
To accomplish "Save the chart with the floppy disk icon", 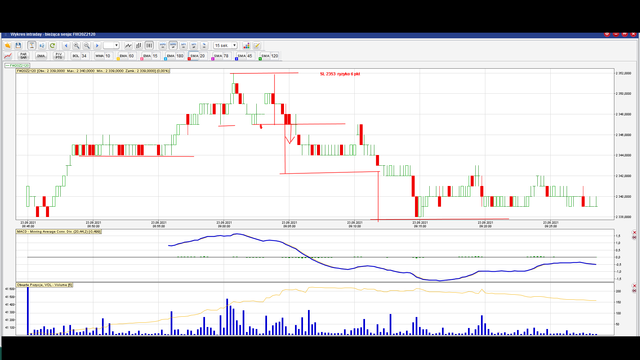I will coord(18,46).
